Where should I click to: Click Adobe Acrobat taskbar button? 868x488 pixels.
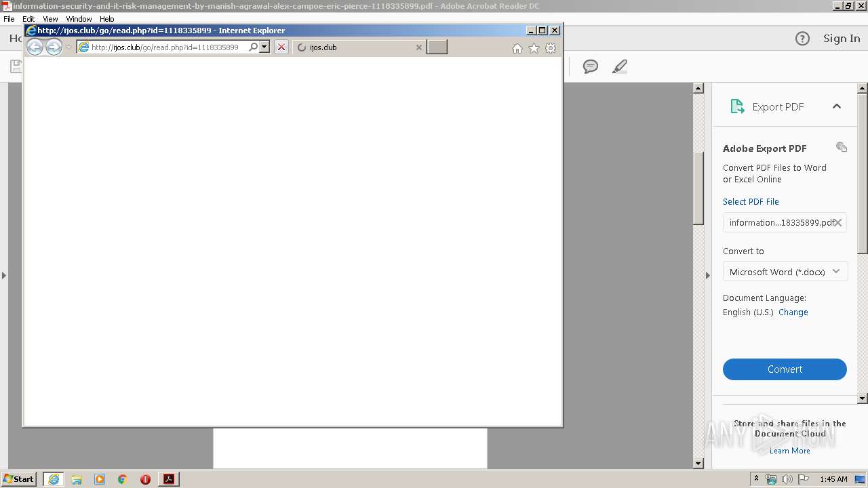tap(169, 479)
